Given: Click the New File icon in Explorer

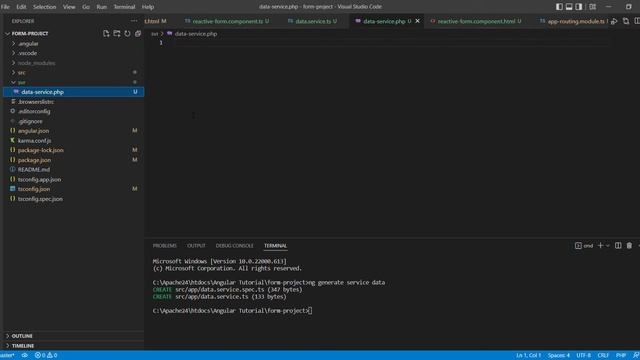Looking at the screenshot, I should tap(106, 33).
